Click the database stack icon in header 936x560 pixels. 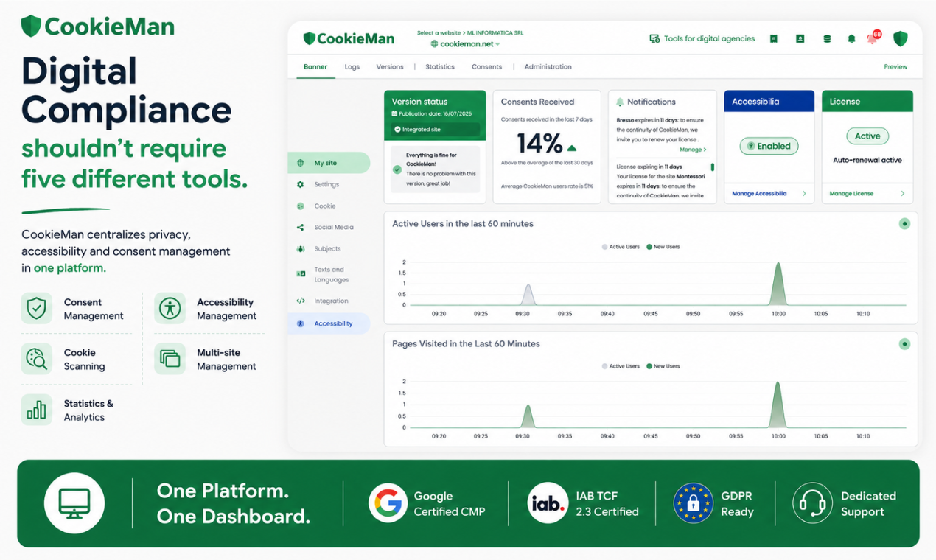[x=827, y=38]
